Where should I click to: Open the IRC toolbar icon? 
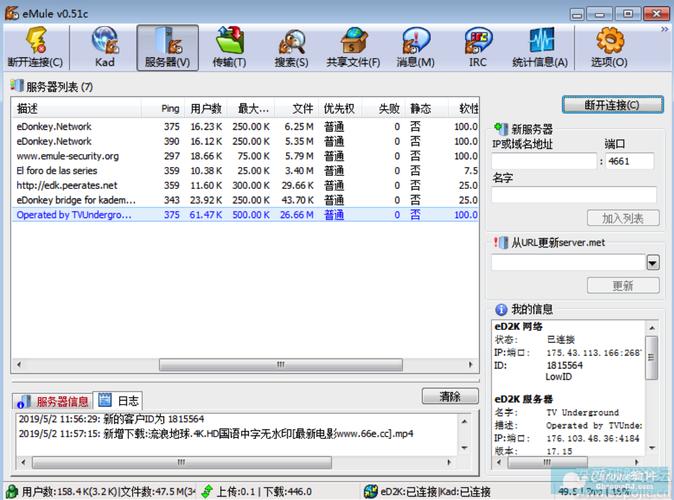[478, 47]
